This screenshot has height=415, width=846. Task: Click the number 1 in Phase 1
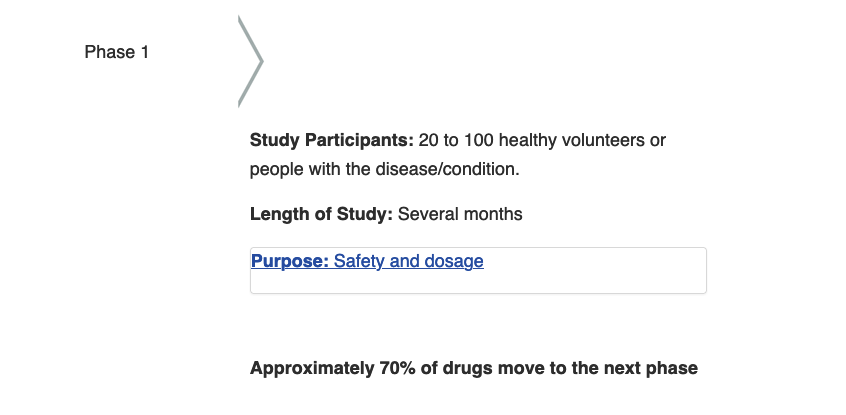pos(145,52)
